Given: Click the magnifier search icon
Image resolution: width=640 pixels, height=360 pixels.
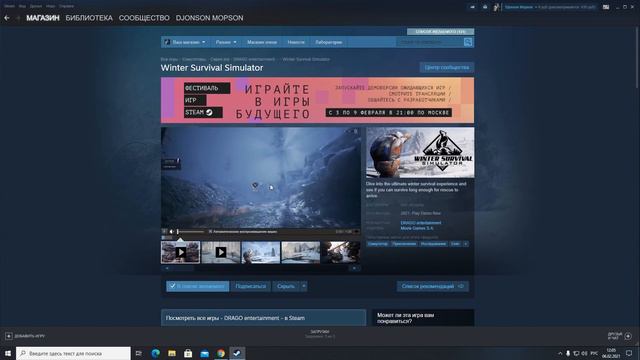Looking at the screenshot, I should 468,42.
